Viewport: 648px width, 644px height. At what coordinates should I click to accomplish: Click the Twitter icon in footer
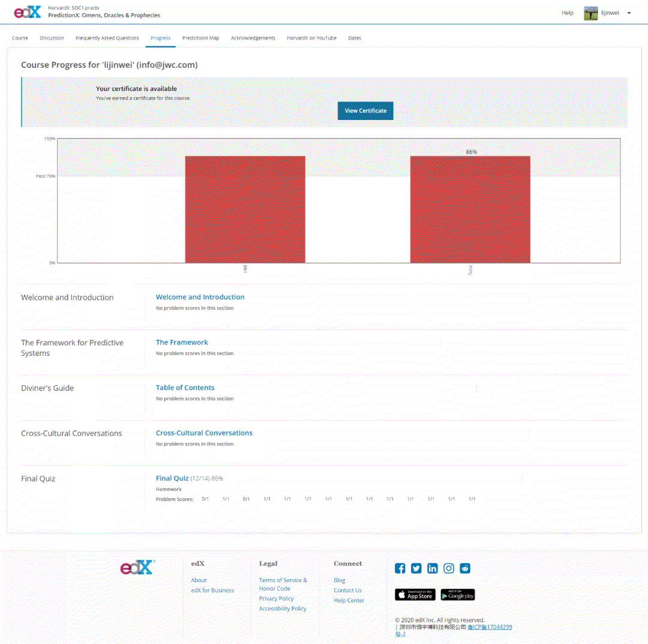tap(416, 568)
